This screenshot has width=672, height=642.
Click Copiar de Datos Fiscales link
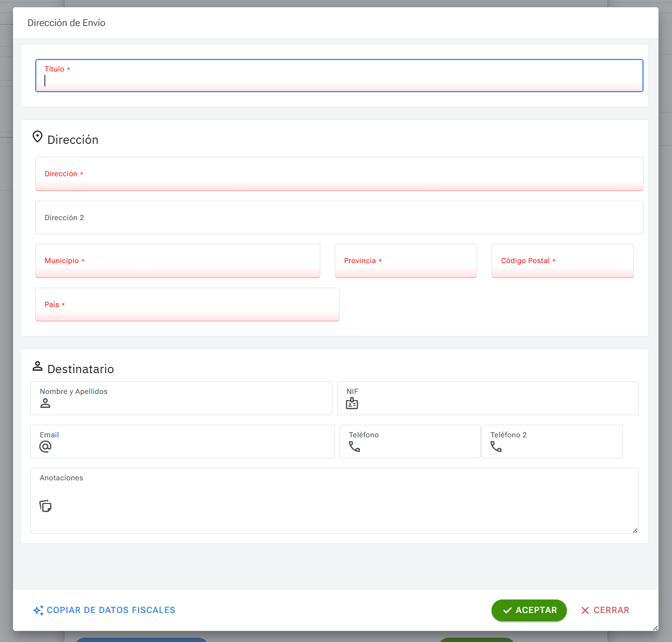coord(111,610)
